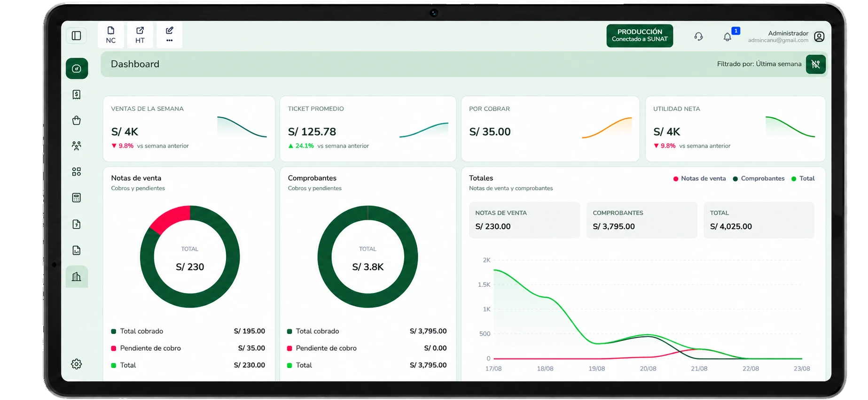
Task: Click the headset support icon
Action: [x=699, y=37]
